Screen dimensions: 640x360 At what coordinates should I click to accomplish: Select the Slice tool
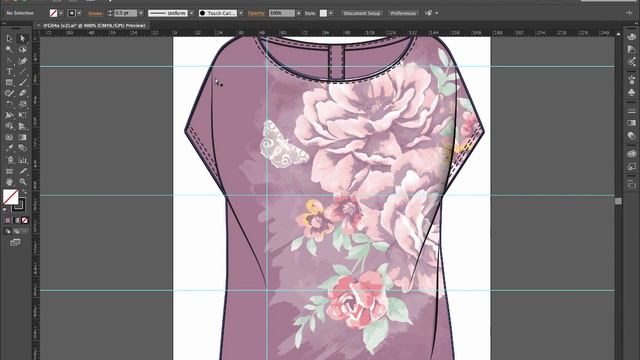click(22, 171)
